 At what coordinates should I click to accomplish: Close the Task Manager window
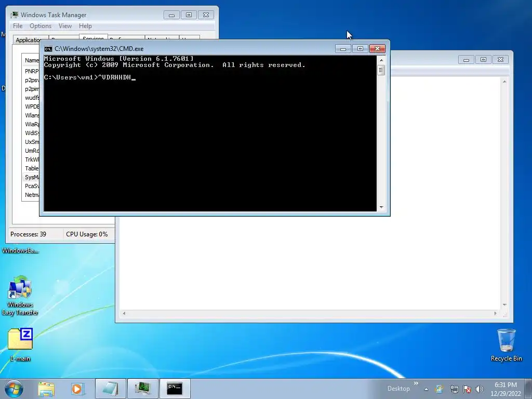tap(206, 15)
